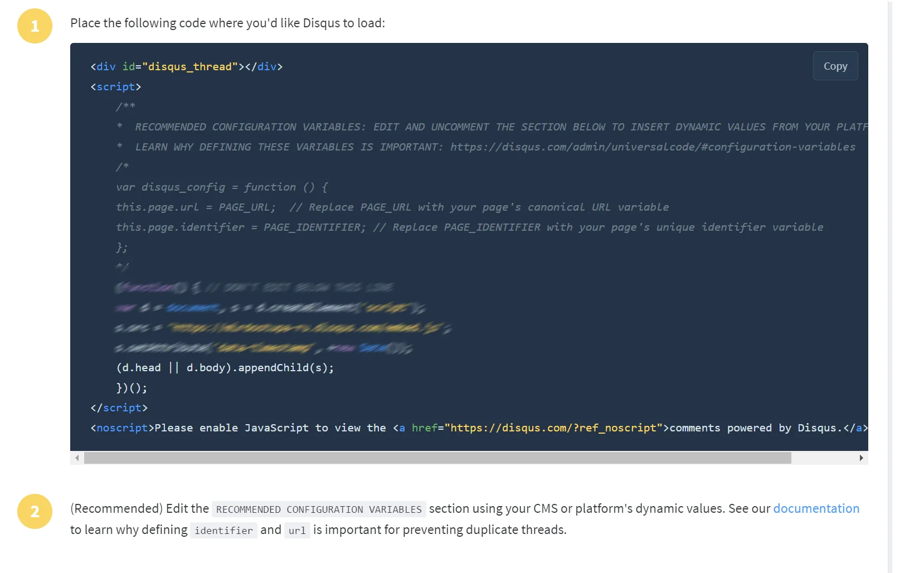
Task: Click the appendChild(s) code line
Action: pyautogui.click(x=225, y=368)
